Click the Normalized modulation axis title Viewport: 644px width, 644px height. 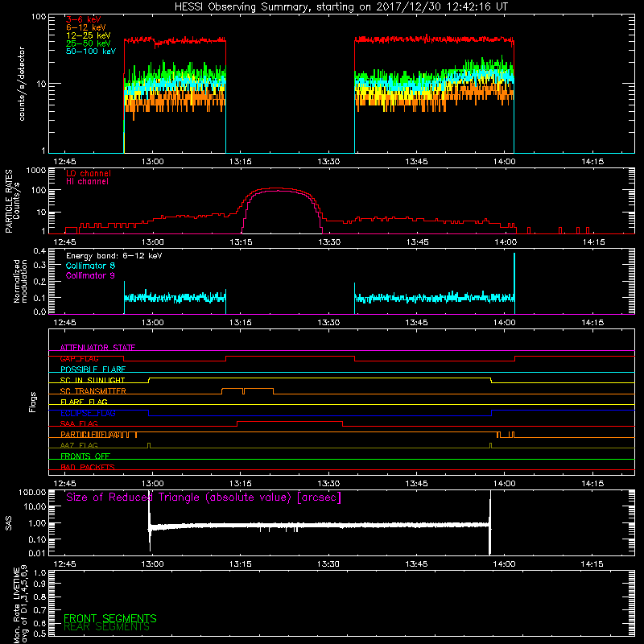tap(20, 281)
